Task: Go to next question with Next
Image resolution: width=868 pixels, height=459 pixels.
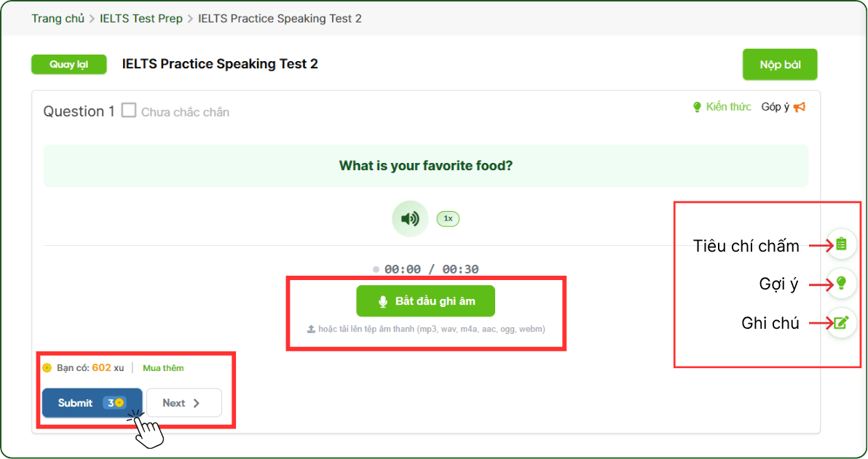Action: (x=184, y=402)
